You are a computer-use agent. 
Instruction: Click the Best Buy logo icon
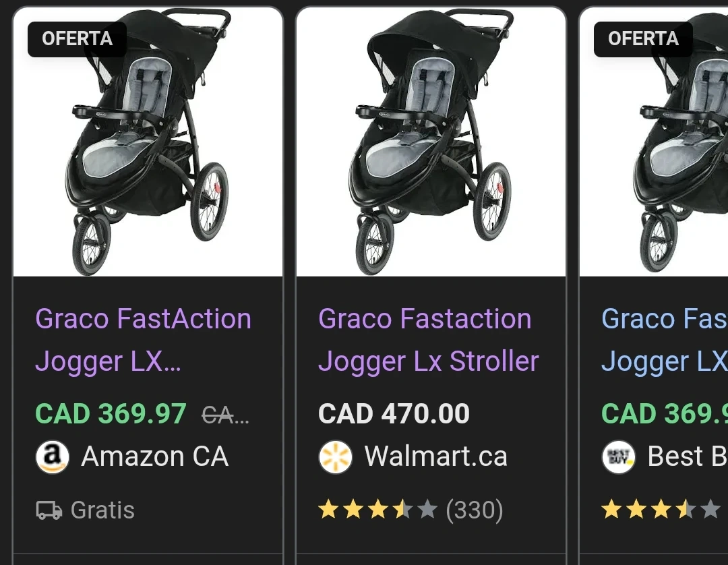(618, 457)
